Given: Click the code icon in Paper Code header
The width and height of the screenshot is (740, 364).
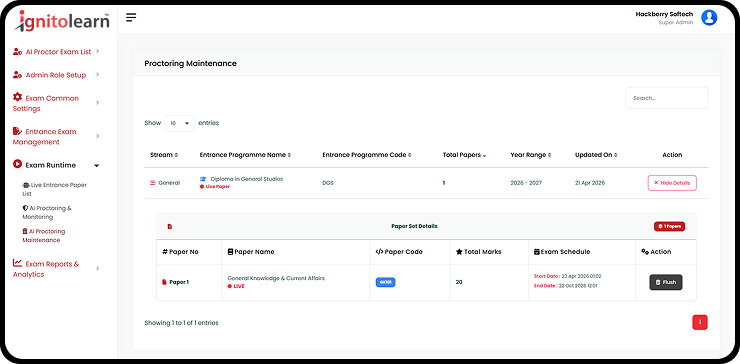Looking at the screenshot, I should (x=379, y=252).
